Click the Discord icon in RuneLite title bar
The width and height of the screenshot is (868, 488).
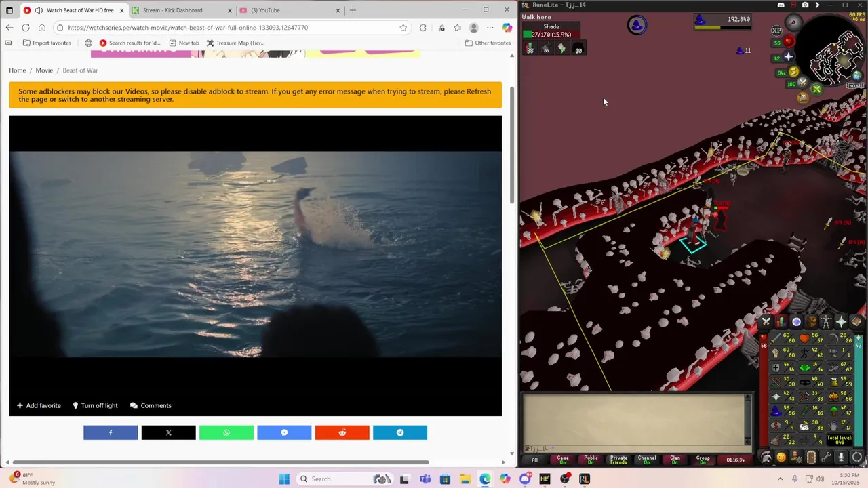pyautogui.click(x=781, y=5)
